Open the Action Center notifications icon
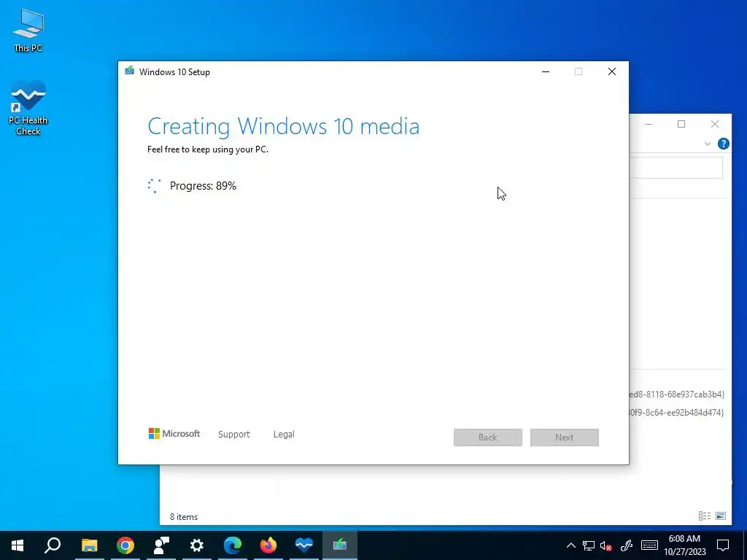This screenshot has width=747, height=560. (723, 545)
